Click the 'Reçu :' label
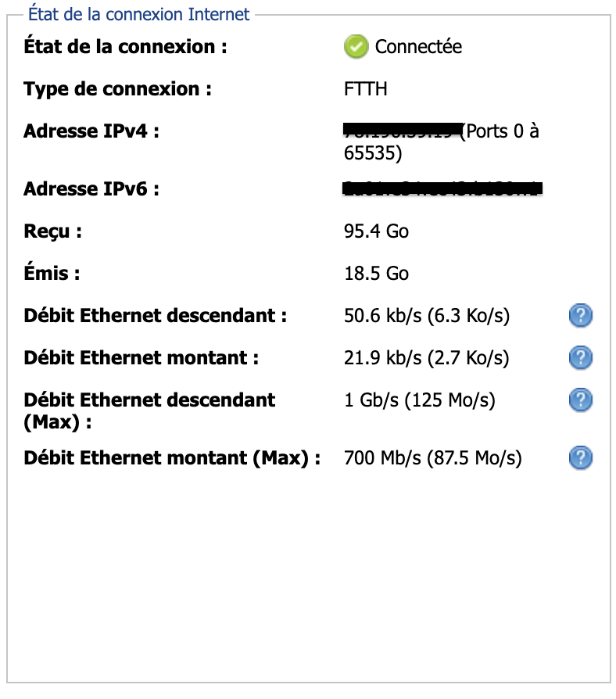The width and height of the screenshot is (616, 699). (x=52, y=231)
